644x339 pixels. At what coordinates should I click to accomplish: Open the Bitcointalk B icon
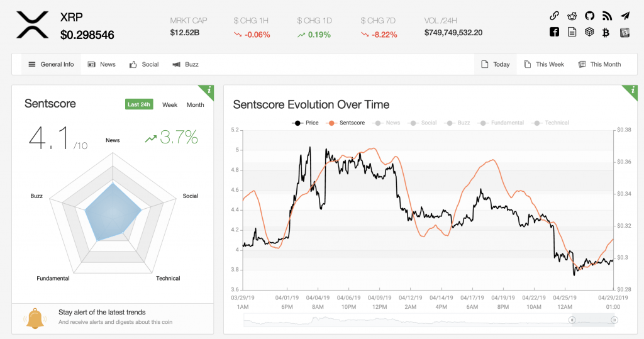click(606, 33)
